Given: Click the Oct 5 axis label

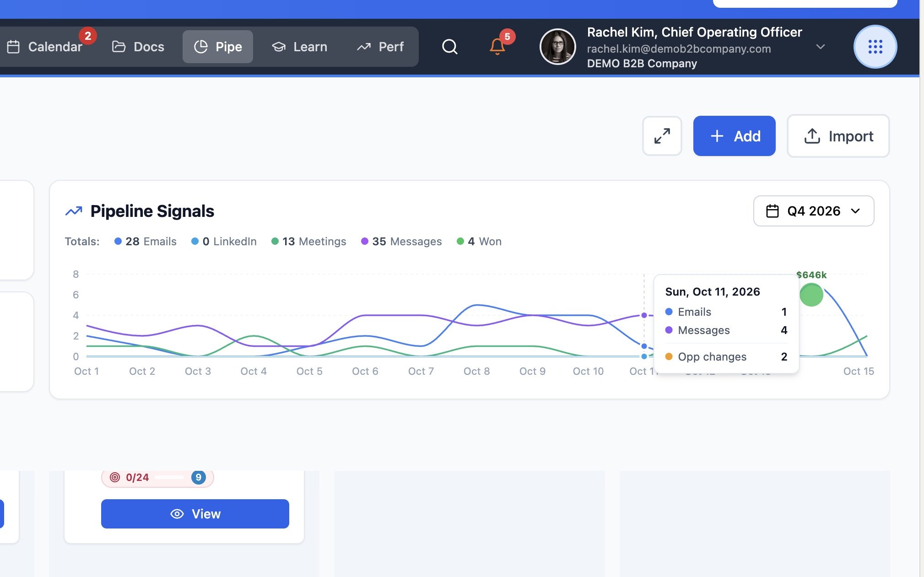Looking at the screenshot, I should tap(309, 371).
